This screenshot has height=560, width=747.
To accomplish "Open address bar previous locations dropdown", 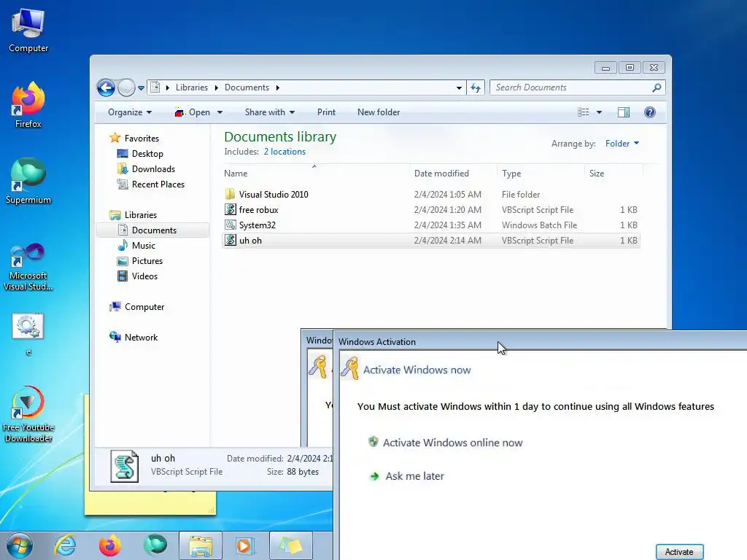I will pyautogui.click(x=459, y=87).
